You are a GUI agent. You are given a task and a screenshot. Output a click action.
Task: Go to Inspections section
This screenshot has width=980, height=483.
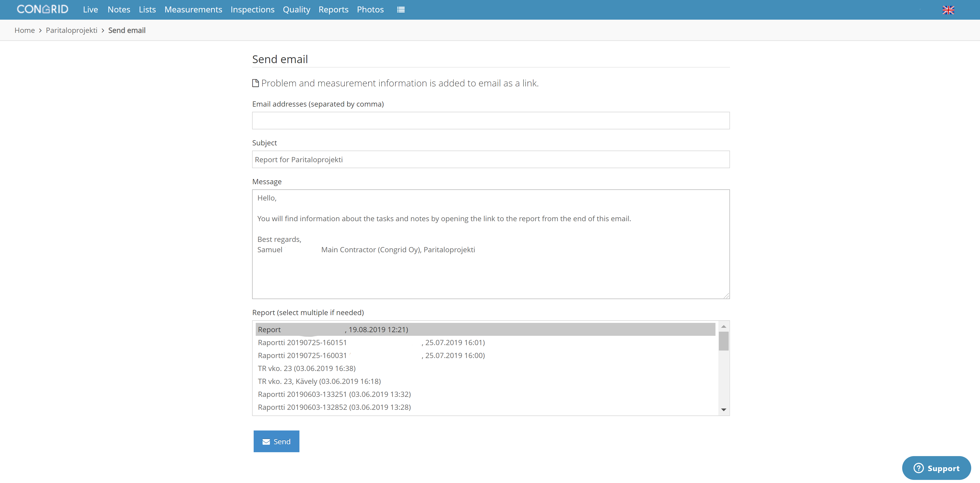point(252,10)
